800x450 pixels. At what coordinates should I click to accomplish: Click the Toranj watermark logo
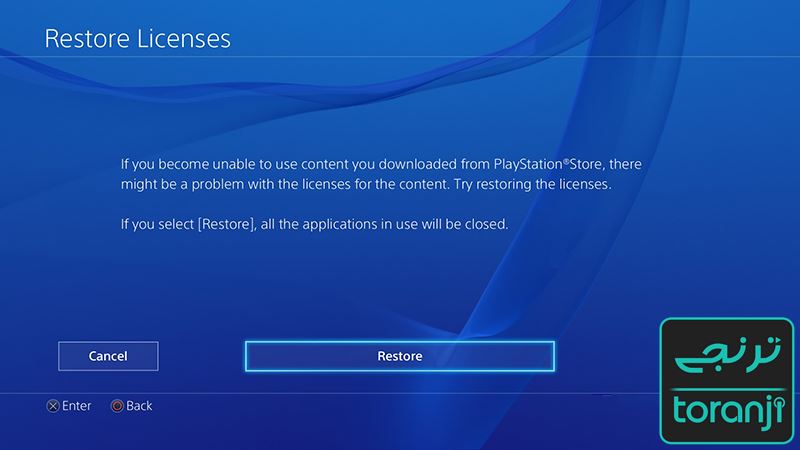[727, 381]
